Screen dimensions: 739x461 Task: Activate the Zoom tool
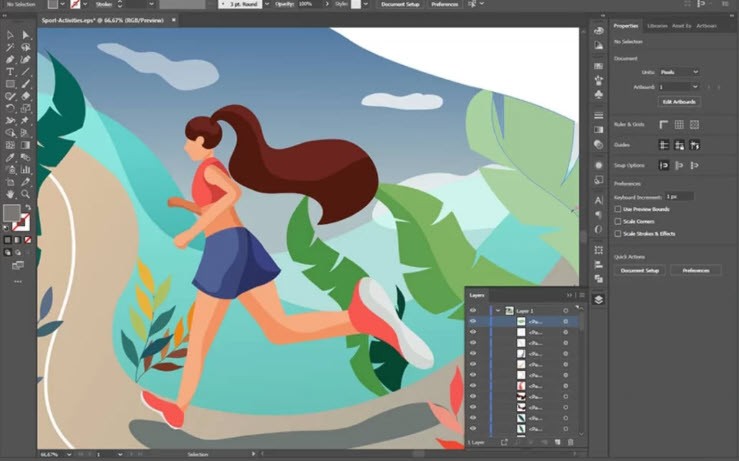(25, 194)
